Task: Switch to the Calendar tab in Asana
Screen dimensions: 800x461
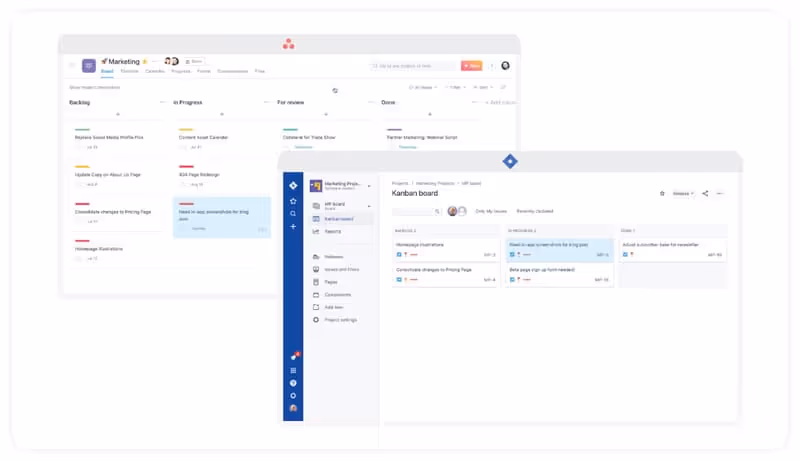Action: tap(155, 71)
